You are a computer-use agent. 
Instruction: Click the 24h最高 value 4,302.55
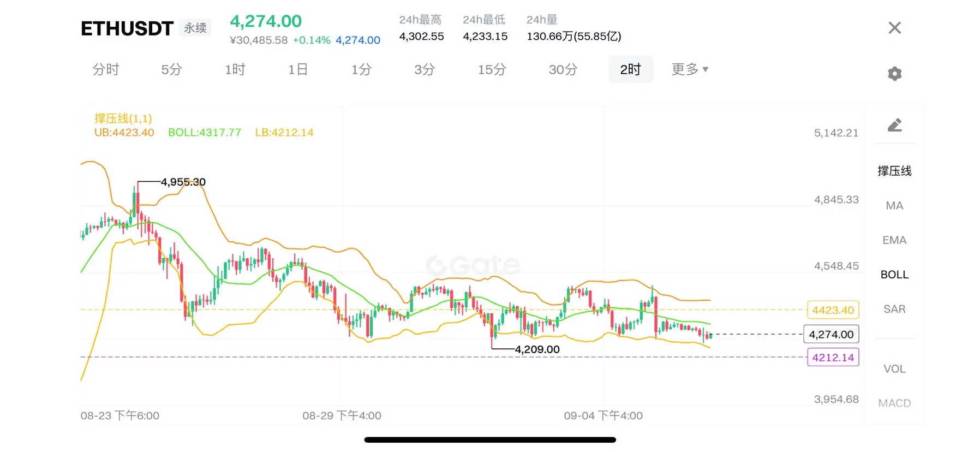[421, 36]
